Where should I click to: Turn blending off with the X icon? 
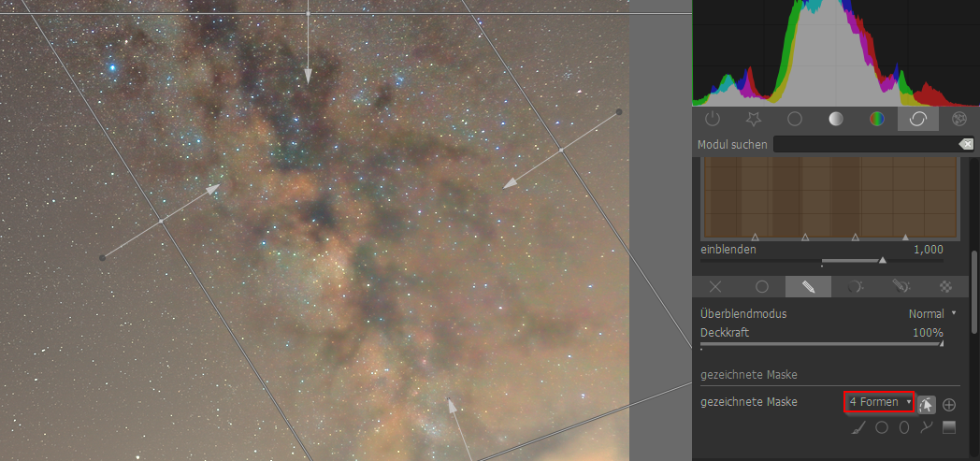click(x=715, y=287)
